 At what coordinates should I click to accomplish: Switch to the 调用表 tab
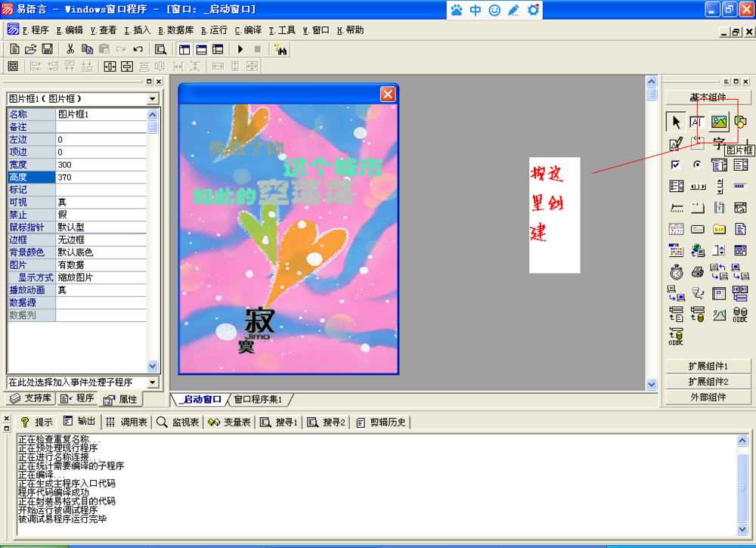coord(127,423)
